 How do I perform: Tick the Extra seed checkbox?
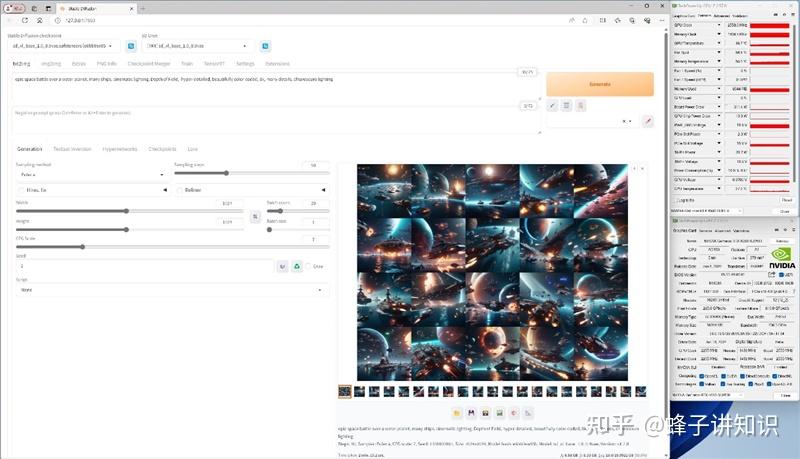[308, 266]
